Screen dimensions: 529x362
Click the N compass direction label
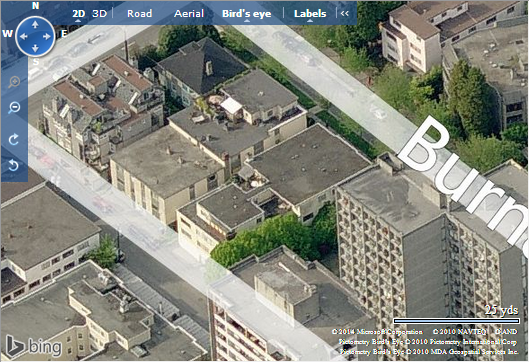click(x=35, y=5)
